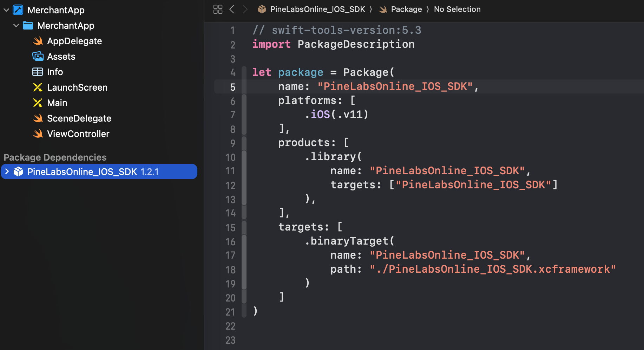This screenshot has height=350, width=644.
Task: Click the ViewController Swift file icon
Action: coord(38,134)
